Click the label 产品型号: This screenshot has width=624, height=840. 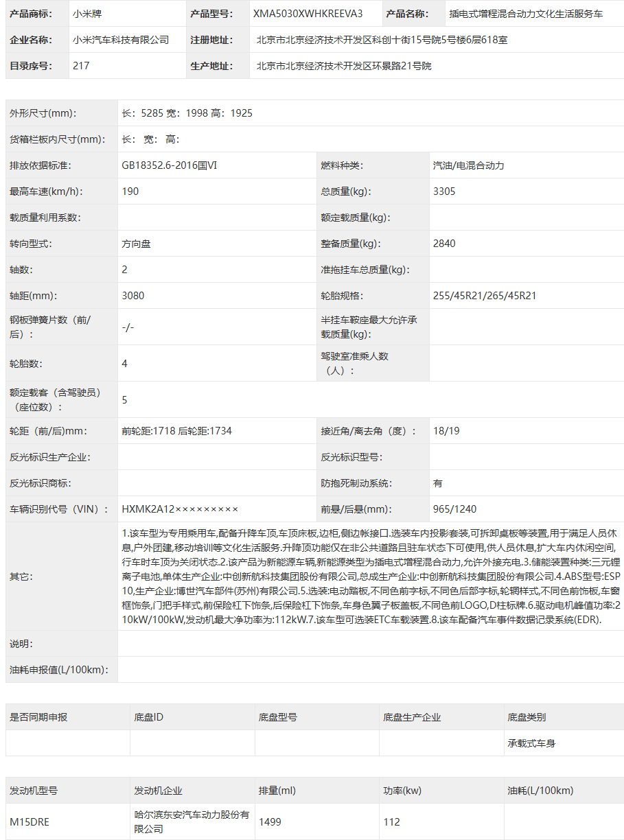(211, 14)
